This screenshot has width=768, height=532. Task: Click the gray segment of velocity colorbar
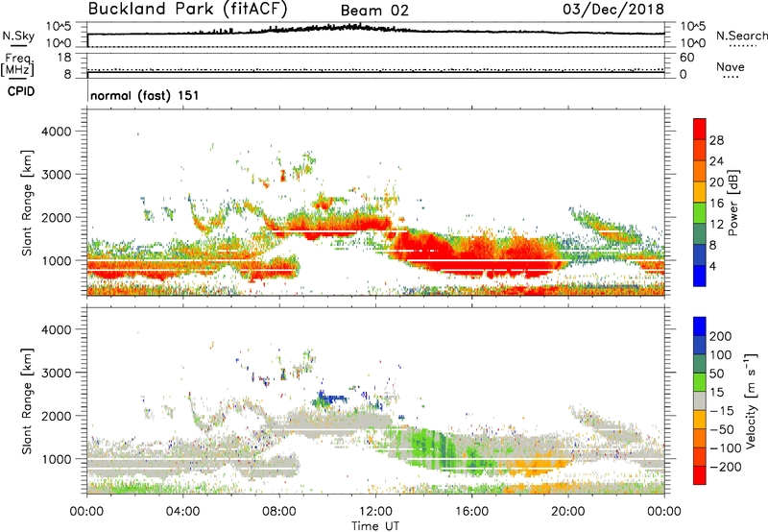pyautogui.click(x=700, y=400)
